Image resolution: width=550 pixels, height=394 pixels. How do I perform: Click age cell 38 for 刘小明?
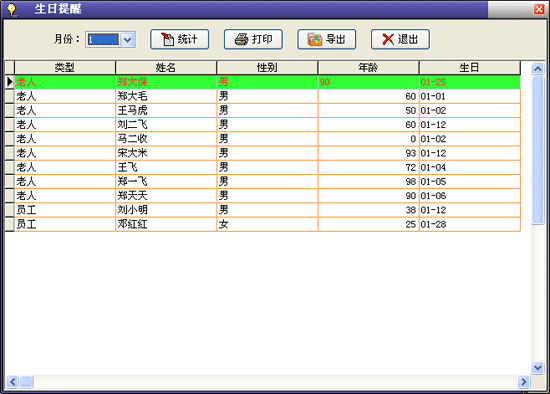tap(368, 210)
